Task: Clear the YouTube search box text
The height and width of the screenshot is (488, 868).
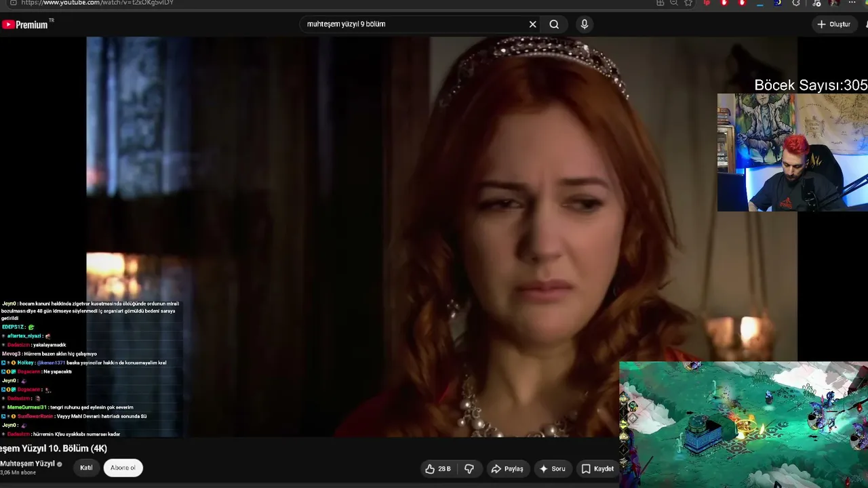Action: pos(532,24)
